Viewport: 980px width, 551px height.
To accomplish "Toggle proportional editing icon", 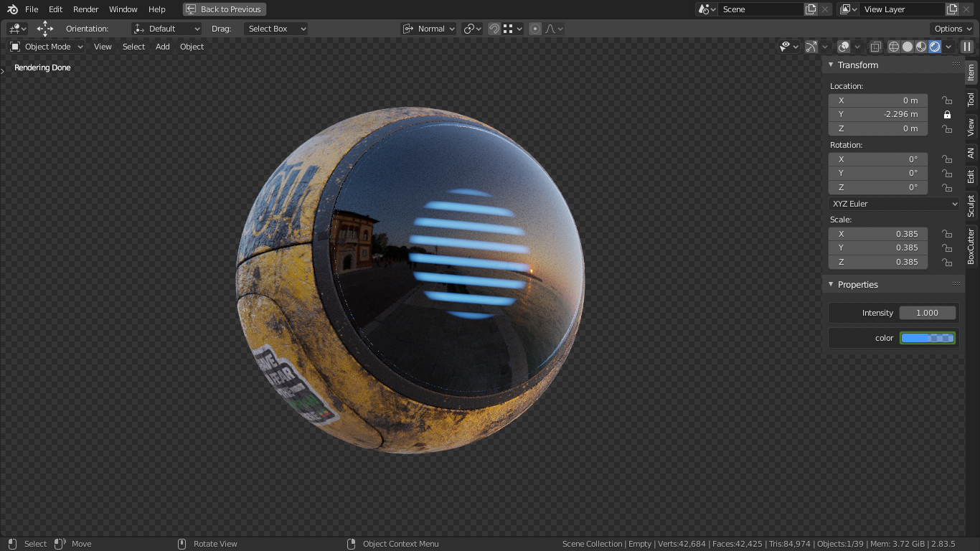I will (x=535, y=29).
